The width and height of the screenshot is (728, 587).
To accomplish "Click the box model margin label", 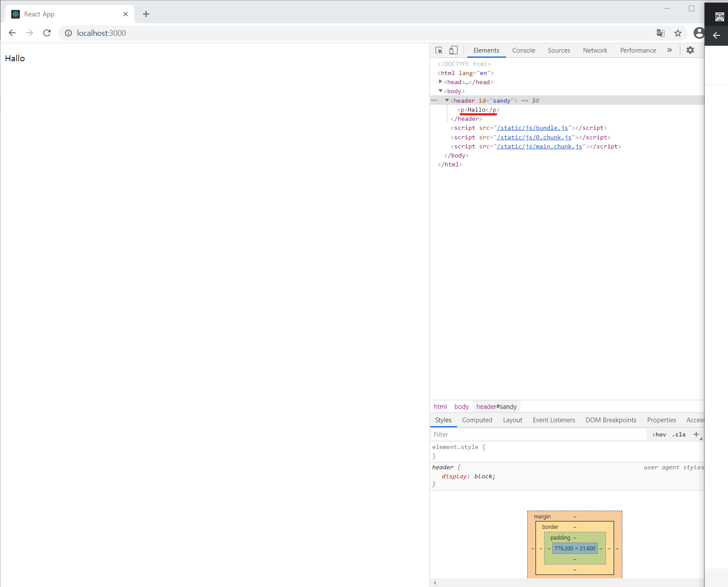I will pyautogui.click(x=542, y=517).
